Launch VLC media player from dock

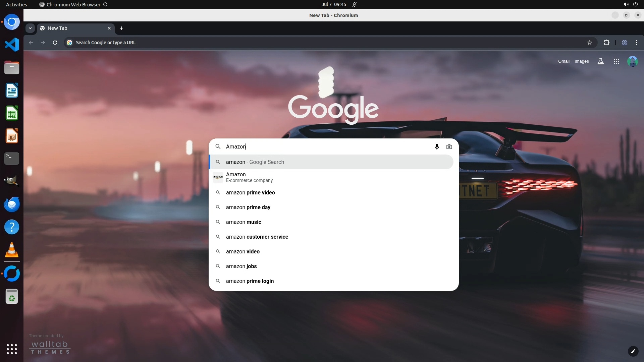click(x=12, y=250)
